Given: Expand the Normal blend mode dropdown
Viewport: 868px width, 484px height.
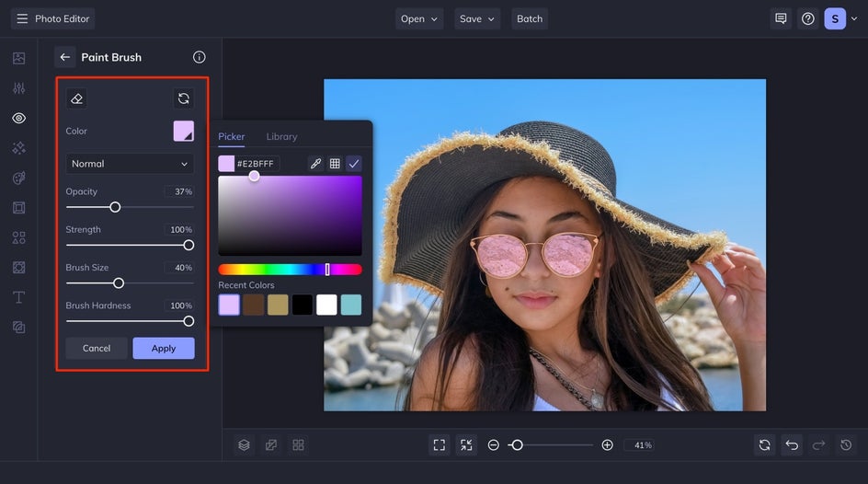Looking at the screenshot, I should 130,164.
